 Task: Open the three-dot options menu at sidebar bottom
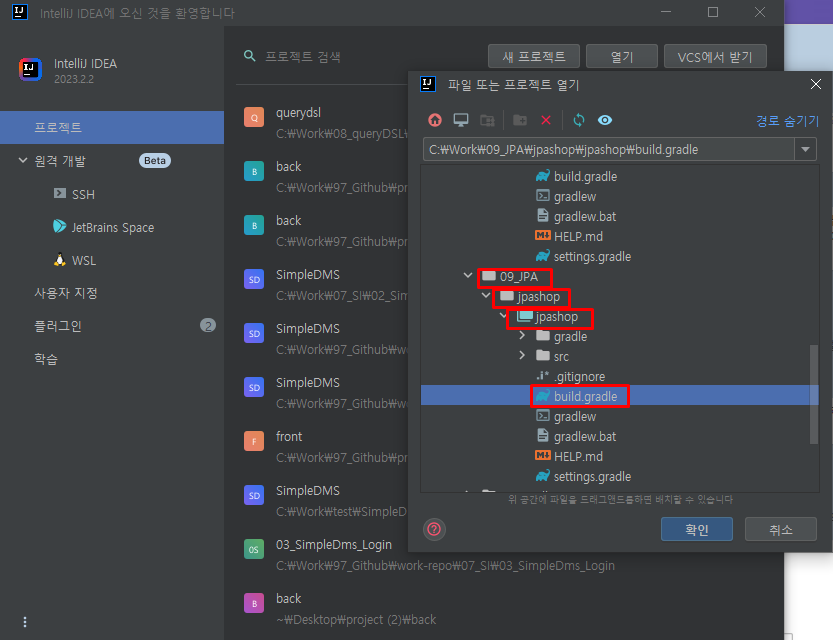click(x=25, y=621)
